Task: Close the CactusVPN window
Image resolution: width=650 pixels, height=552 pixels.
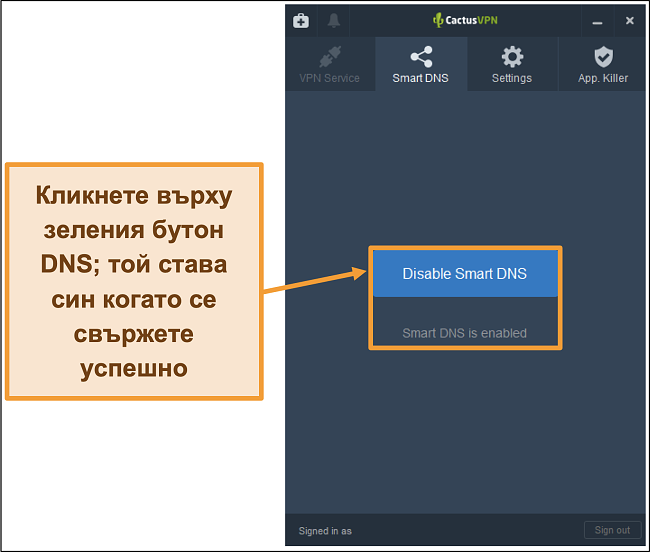Action: click(629, 21)
